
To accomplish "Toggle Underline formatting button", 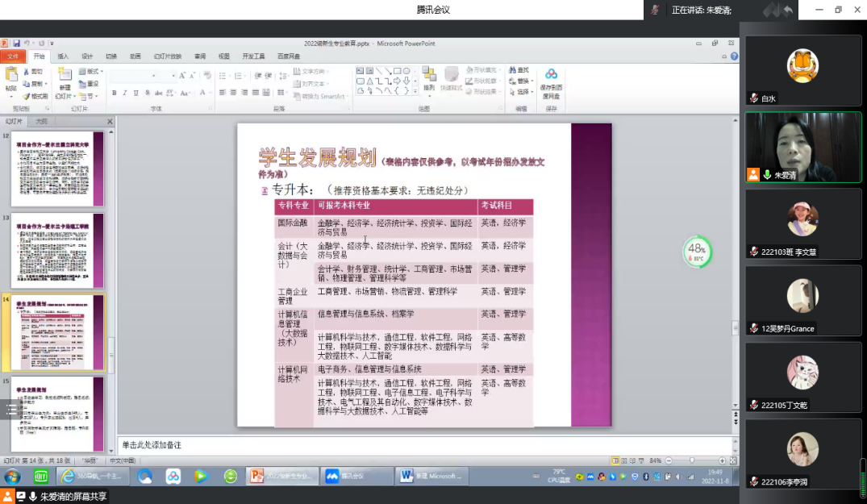I will pos(135,94).
